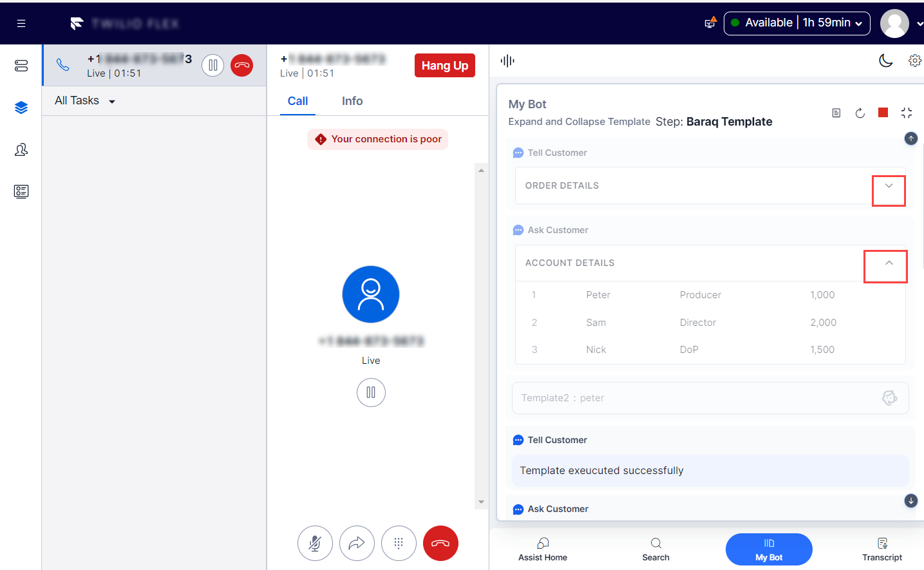Click the Template2 input field
The image size is (924, 570).
tap(695, 398)
